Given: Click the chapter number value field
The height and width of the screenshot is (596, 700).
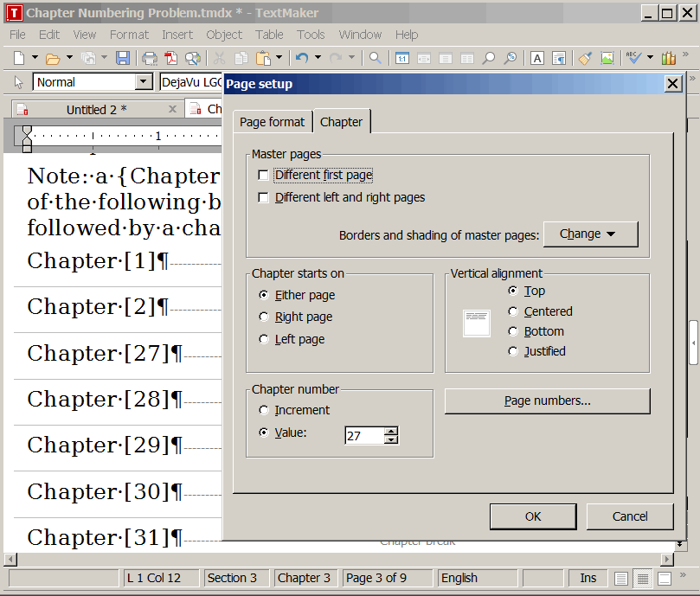Looking at the screenshot, I should click(x=363, y=436).
